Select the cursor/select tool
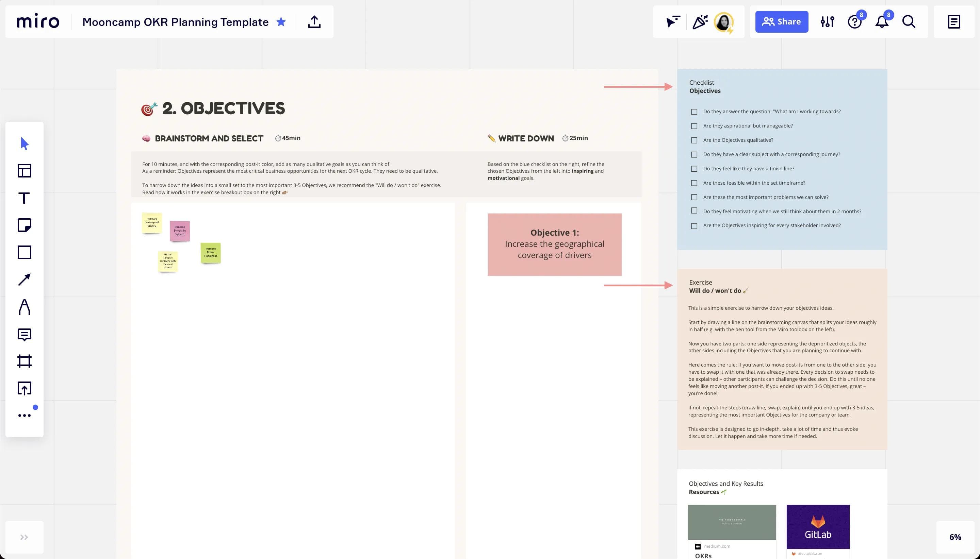 click(24, 143)
